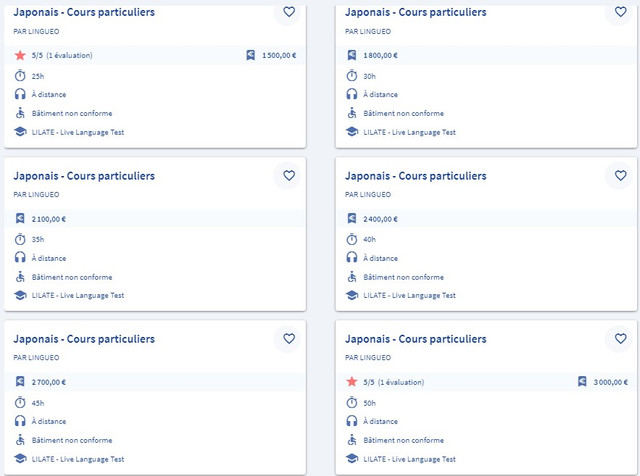640x476 pixels.
Task: Favorite the 1 500,00 € course with heart icon
Action: (289, 12)
